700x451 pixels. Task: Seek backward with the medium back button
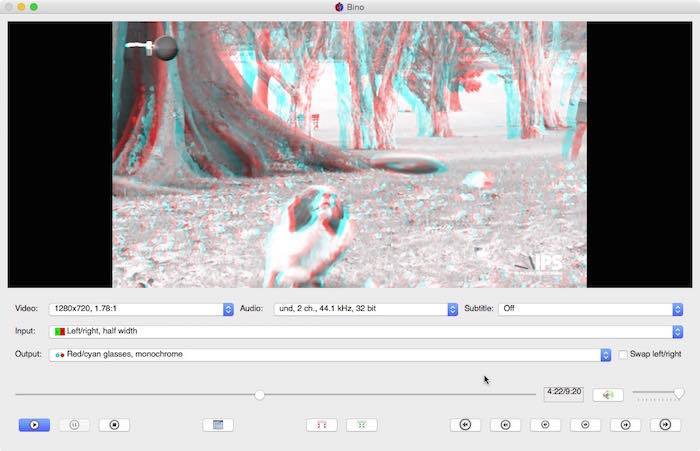(505, 425)
